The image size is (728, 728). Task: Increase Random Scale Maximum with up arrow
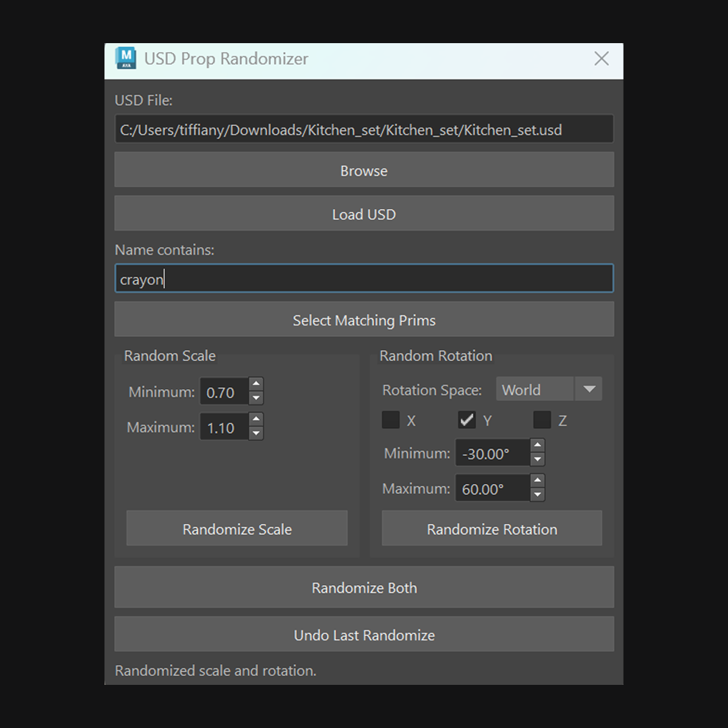(x=256, y=419)
